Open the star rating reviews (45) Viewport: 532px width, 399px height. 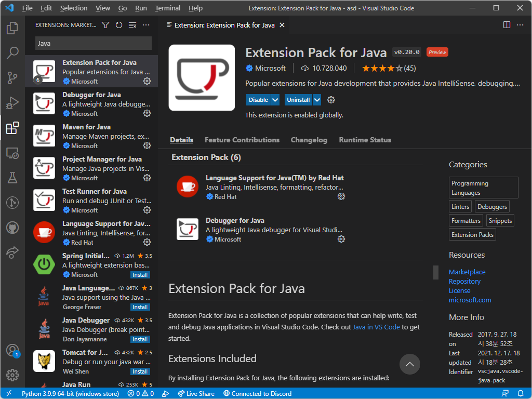coord(389,68)
